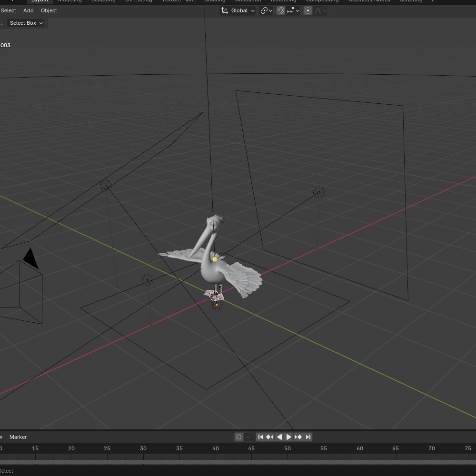Select the lower-left point light near the floor plane

tap(147, 279)
